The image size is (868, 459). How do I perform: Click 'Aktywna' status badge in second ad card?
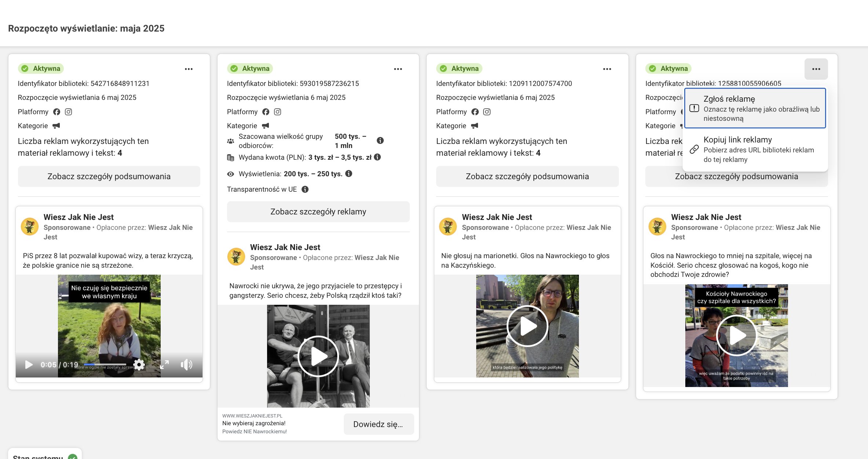[250, 68]
